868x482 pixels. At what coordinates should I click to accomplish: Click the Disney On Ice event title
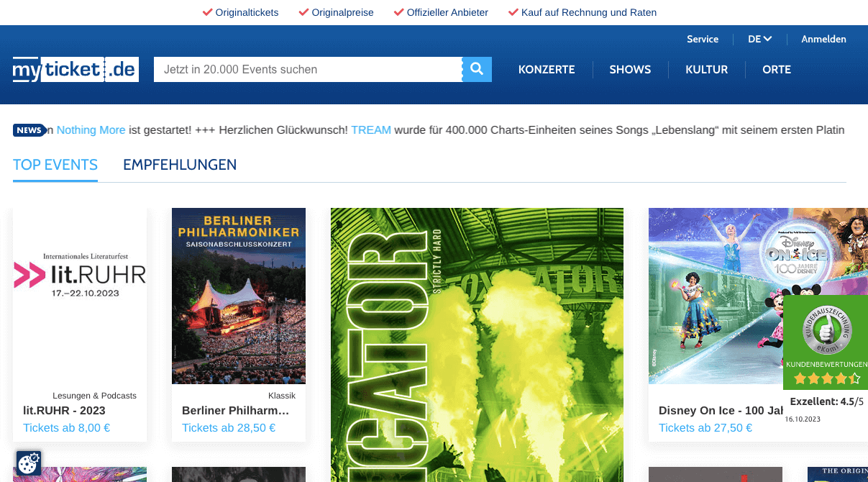coord(721,411)
